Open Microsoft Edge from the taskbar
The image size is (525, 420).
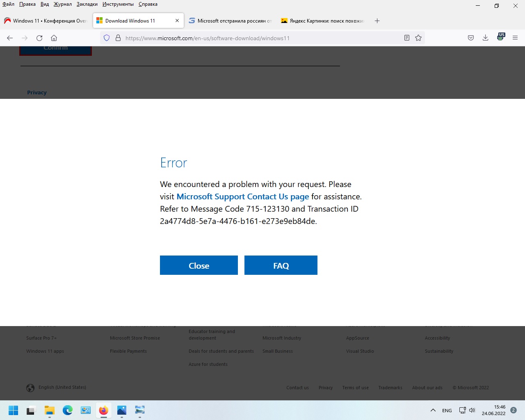(68, 410)
